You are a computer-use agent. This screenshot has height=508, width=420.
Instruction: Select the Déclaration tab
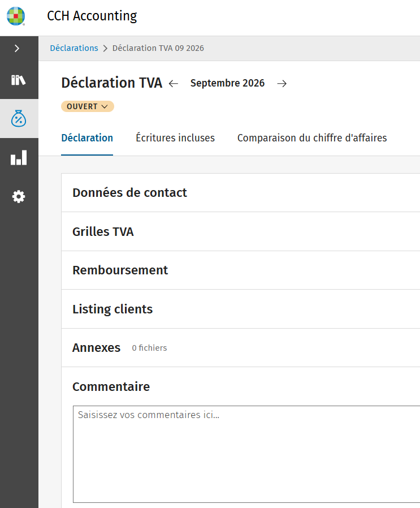click(x=87, y=138)
